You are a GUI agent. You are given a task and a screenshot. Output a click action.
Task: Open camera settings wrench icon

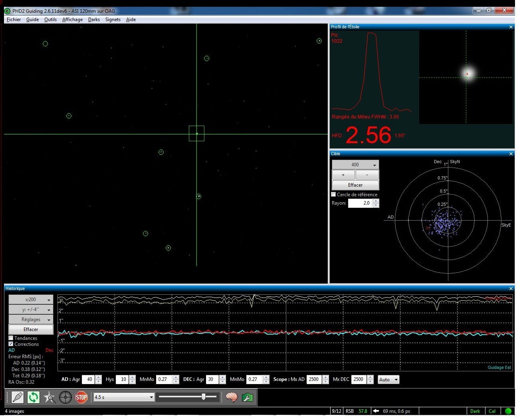[248, 397]
